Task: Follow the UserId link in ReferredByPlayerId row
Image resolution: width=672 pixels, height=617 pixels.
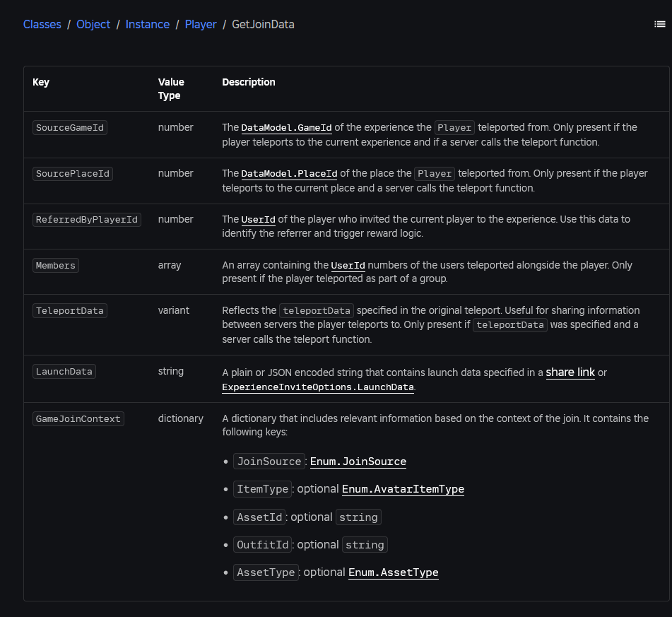Action: point(258,220)
